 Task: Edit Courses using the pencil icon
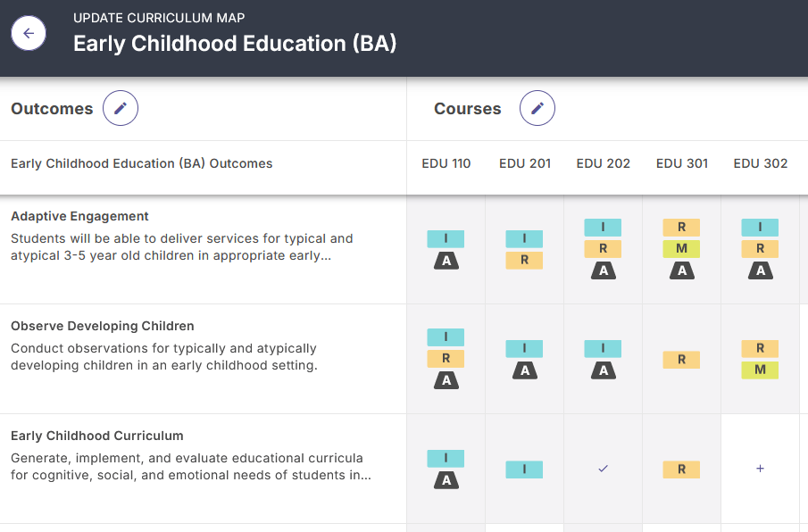tap(537, 109)
